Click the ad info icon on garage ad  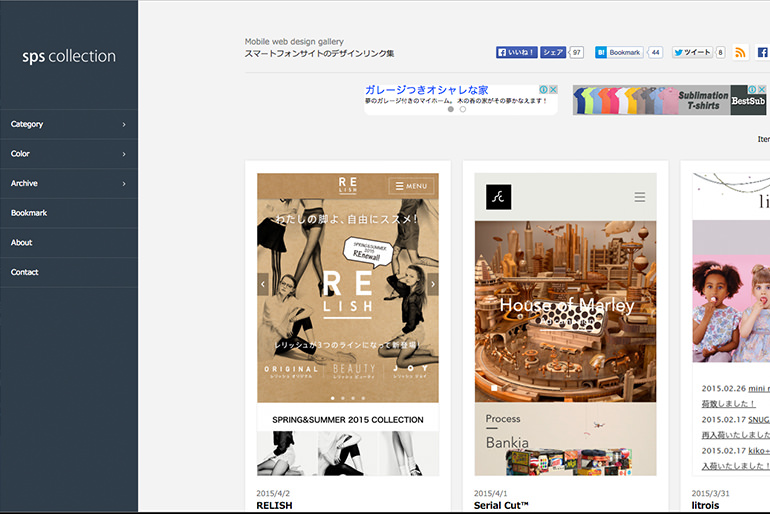[544, 89]
